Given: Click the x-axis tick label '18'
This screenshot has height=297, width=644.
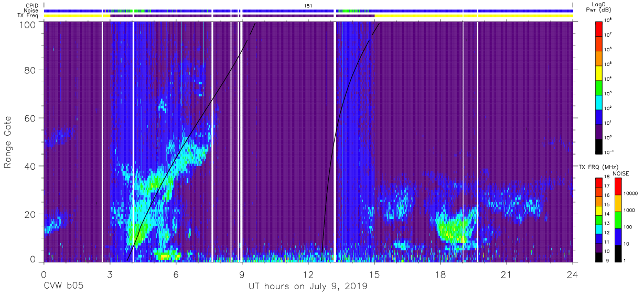Looking at the screenshot, I should click(x=441, y=274).
